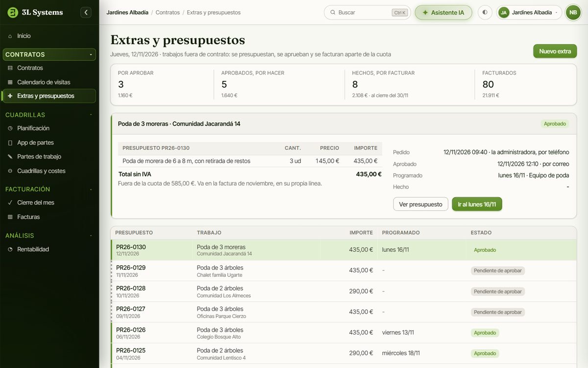
Task: Open the NB user avatar
Action: click(x=573, y=12)
